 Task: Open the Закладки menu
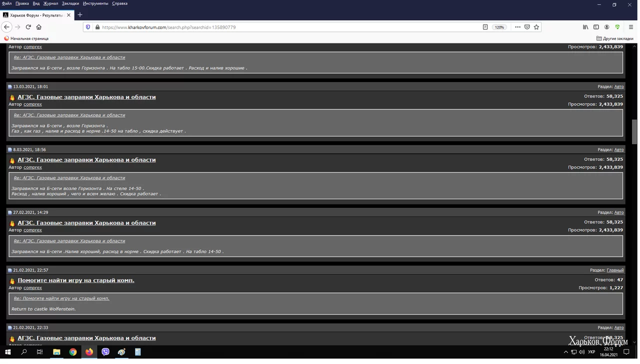pyautogui.click(x=70, y=3)
